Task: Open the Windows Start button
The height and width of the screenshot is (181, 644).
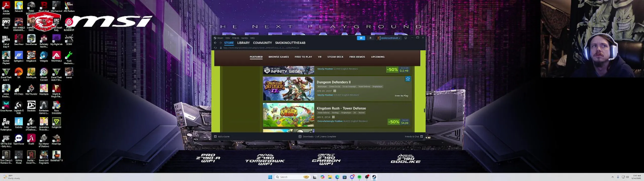Action: pos(270,177)
